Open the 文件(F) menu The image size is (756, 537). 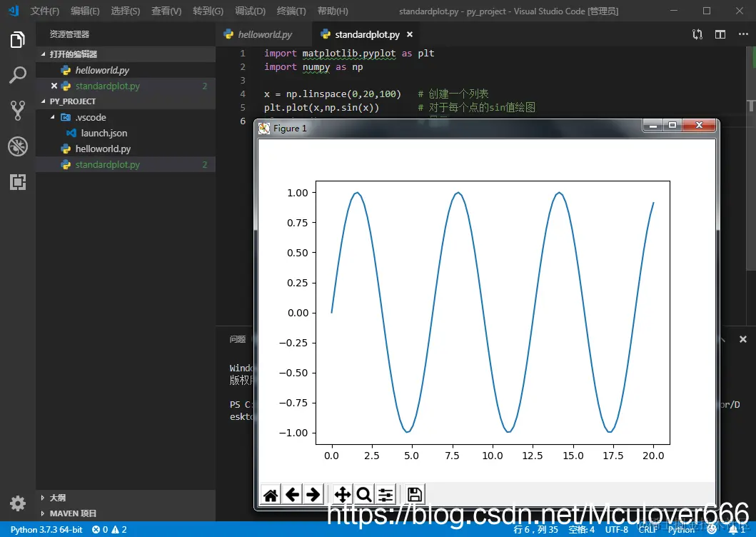[45, 11]
